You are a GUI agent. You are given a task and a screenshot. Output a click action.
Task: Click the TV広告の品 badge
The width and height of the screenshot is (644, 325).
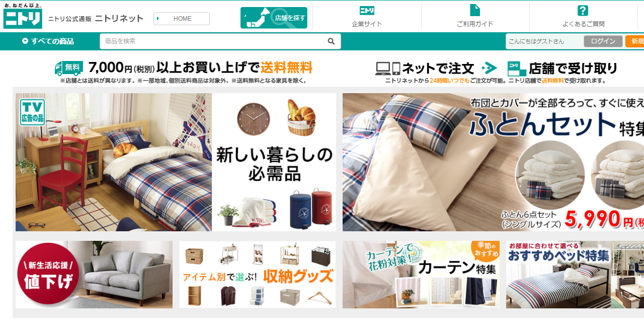pyautogui.click(x=33, y=112)
